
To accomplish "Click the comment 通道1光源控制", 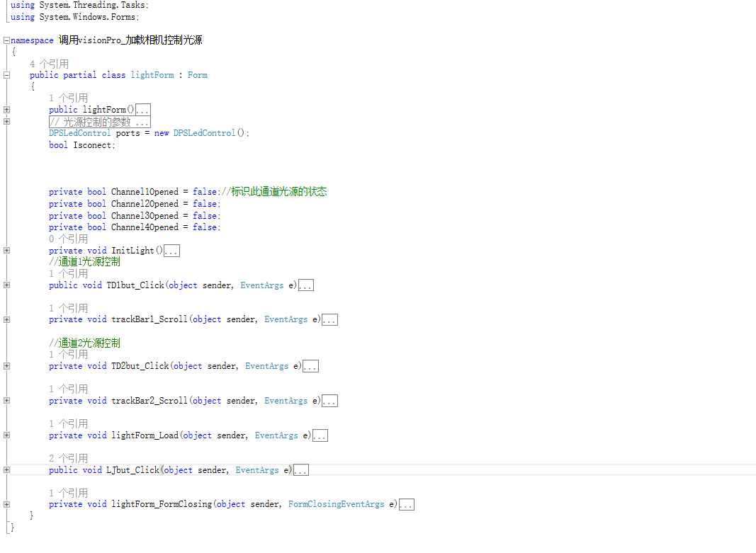I will pos(84,262).
